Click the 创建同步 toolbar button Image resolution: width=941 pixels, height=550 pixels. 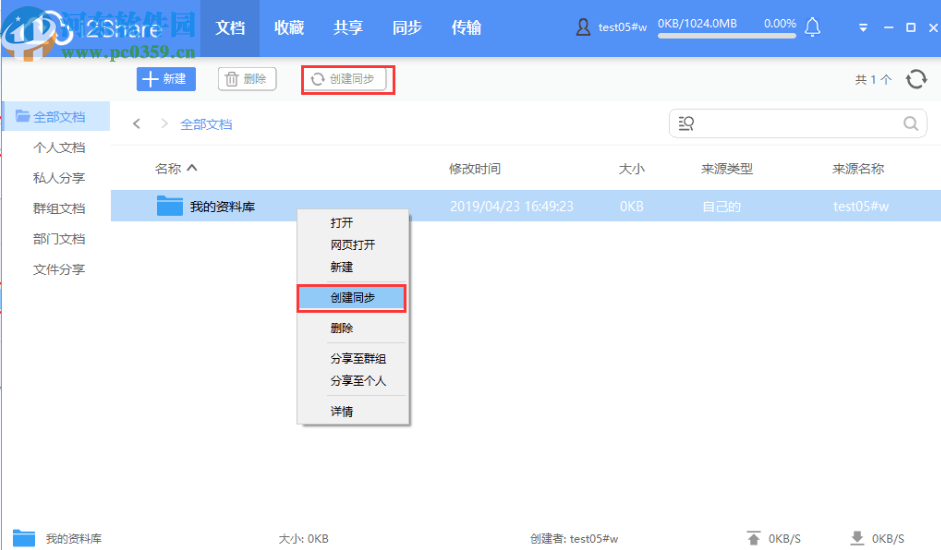pos(344,79)
